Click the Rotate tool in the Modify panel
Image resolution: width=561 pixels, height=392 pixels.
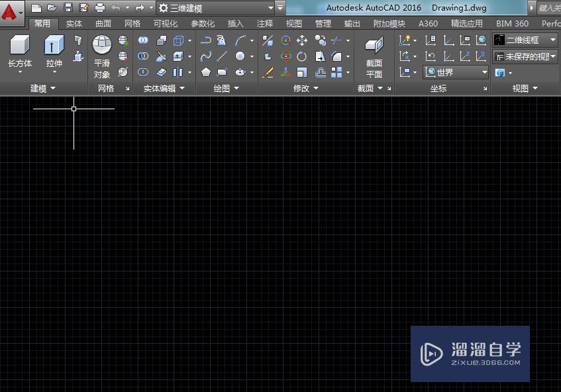[302, 56]
